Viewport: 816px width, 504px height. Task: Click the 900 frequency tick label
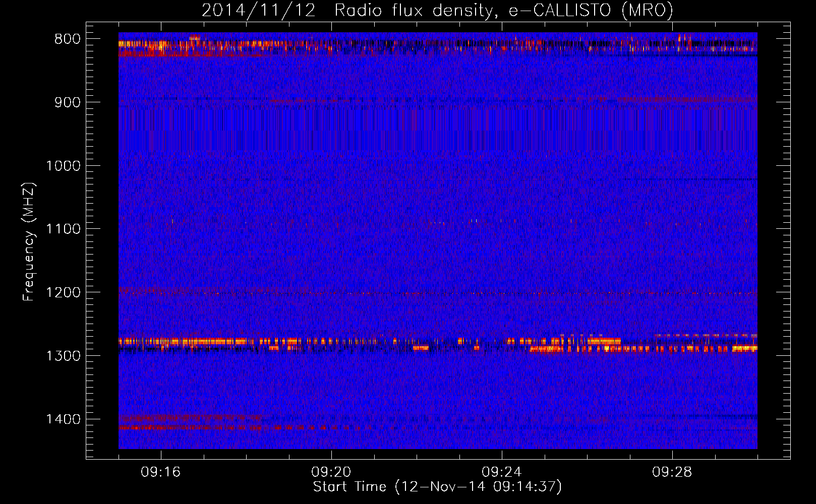click(67, 102)
